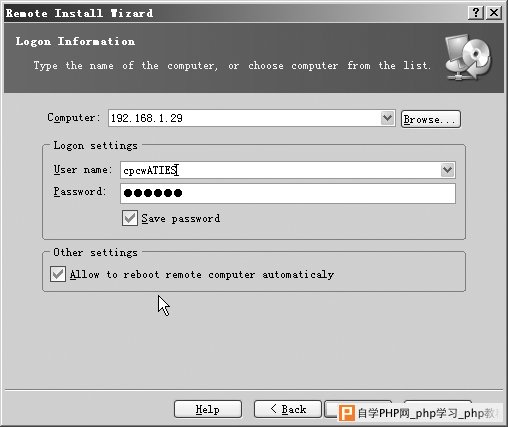This screenshot has width=508, height=427.
Task: Click the Remote Install Wizard title bar
Action: point(233,13)
